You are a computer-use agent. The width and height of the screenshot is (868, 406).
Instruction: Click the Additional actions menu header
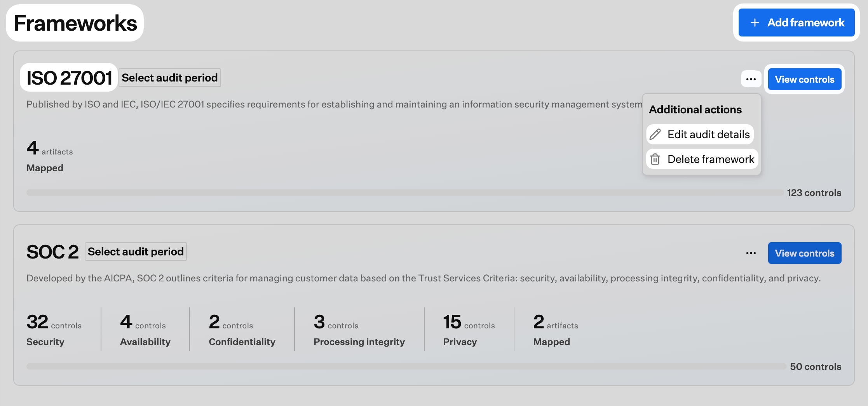click(695, 109)
